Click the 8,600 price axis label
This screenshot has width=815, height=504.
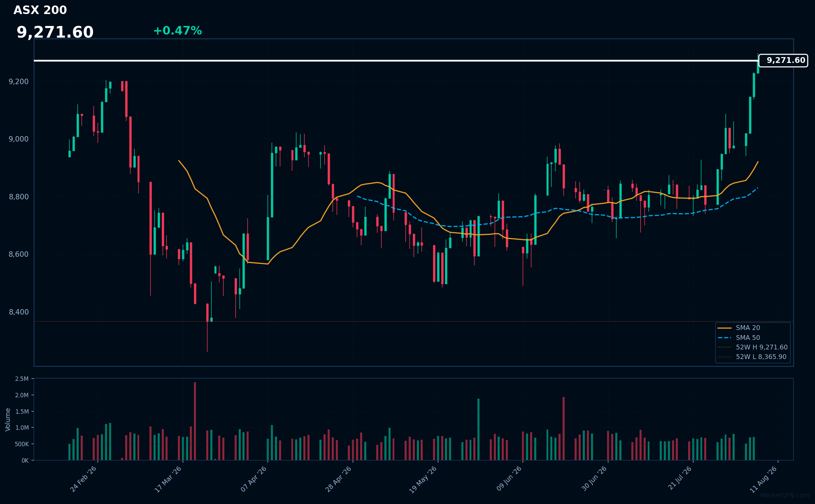tap(18, 254)
